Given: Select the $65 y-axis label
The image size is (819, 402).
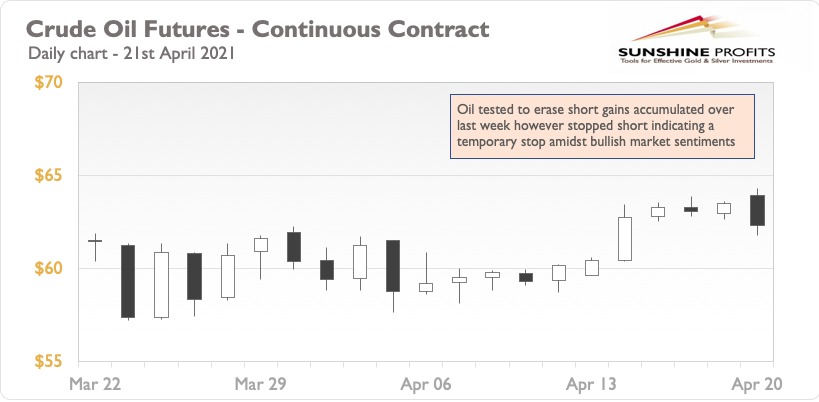Looking at the screenshot, I should pos(48,175).
